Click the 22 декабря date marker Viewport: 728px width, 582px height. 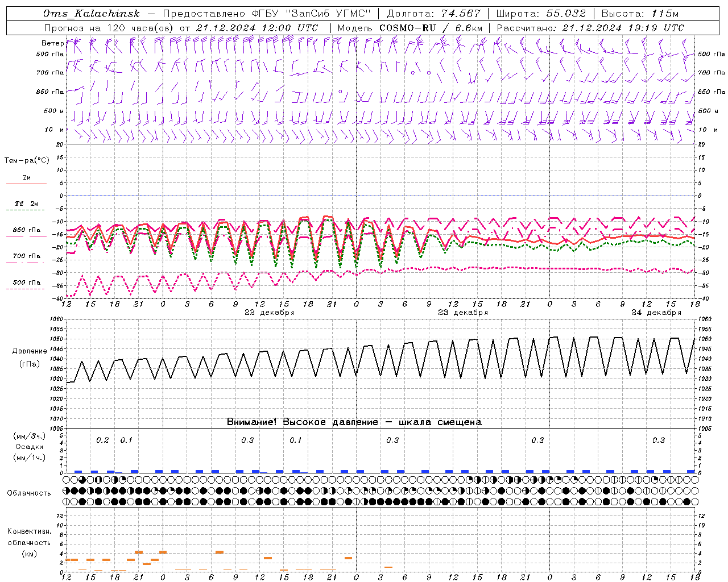coord(269,313)
